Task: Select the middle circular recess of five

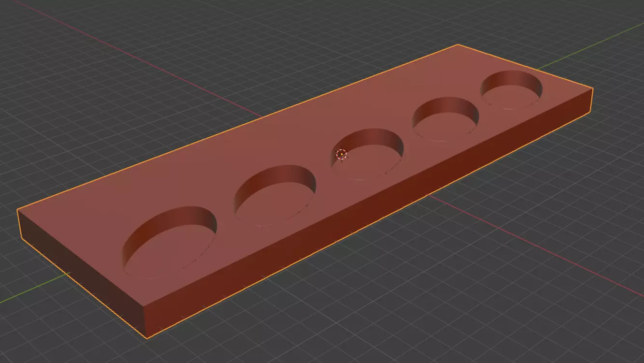Action: click(x=367, y=154)
